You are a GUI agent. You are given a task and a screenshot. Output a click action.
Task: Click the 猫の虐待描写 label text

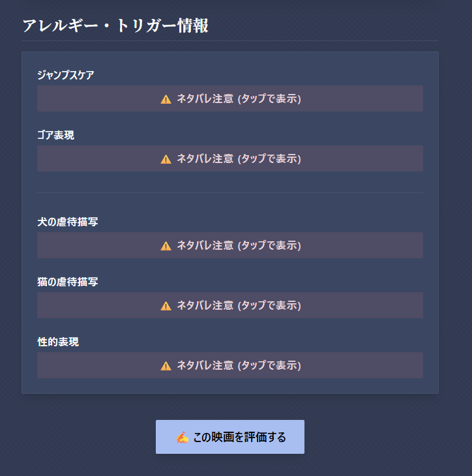68,282
